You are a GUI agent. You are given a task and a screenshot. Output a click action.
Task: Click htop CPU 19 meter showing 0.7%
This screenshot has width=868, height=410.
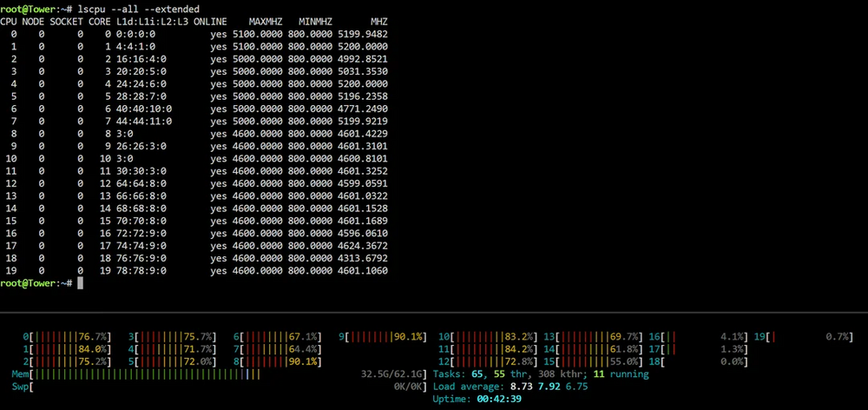point(803,337)
